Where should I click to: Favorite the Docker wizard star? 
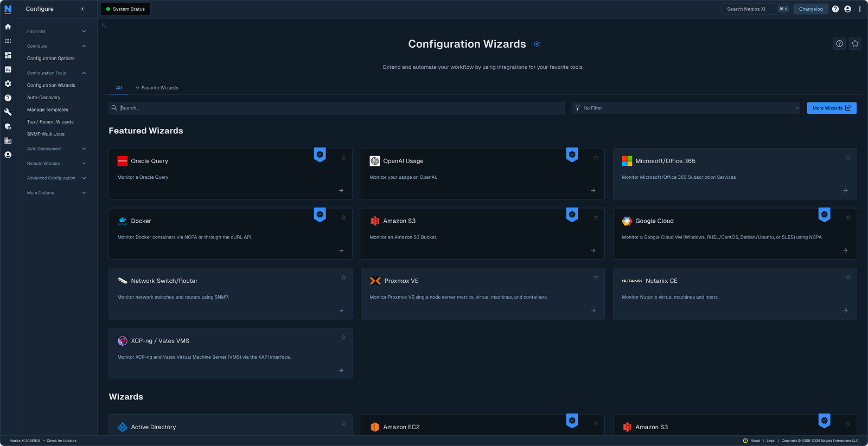tap(343, 217)
